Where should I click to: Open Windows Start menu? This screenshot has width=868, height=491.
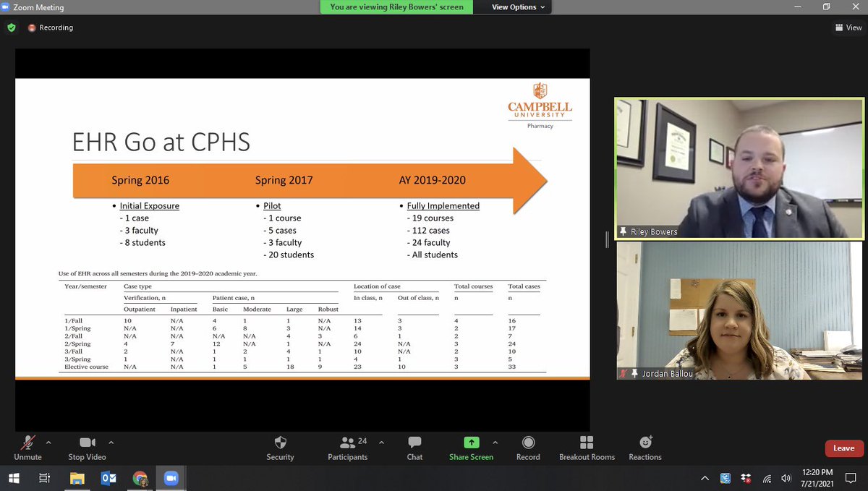tap(12, 478)
